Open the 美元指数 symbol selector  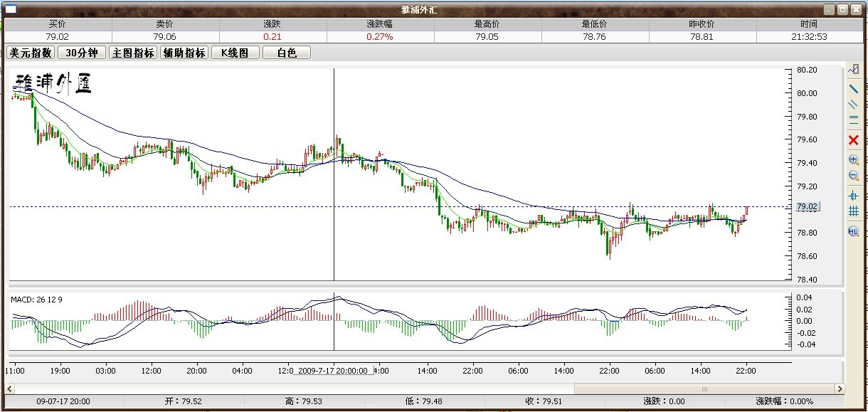[x=31, y=53]
